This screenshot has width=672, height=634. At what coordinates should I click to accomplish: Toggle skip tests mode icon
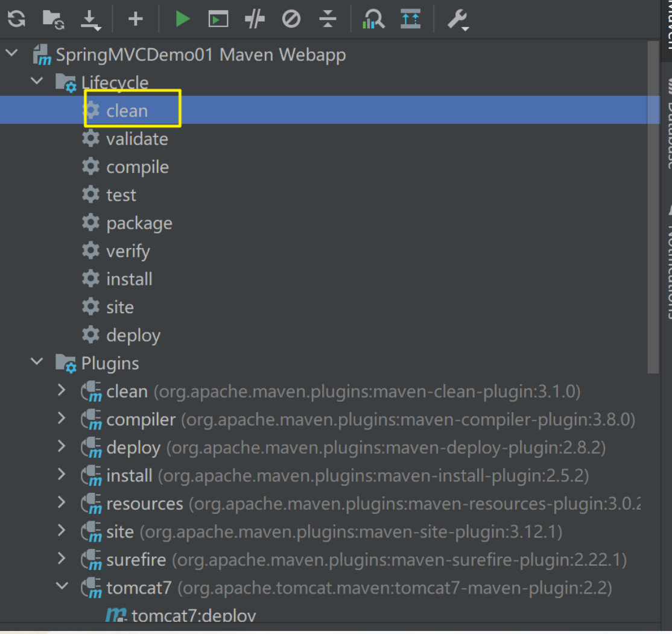coord(291,19)
